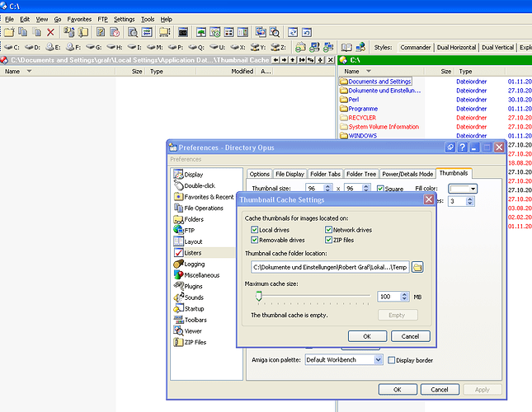Screen dimensions: 532x412
Task: Switch to CD drive E:
Action: (54, 48)
